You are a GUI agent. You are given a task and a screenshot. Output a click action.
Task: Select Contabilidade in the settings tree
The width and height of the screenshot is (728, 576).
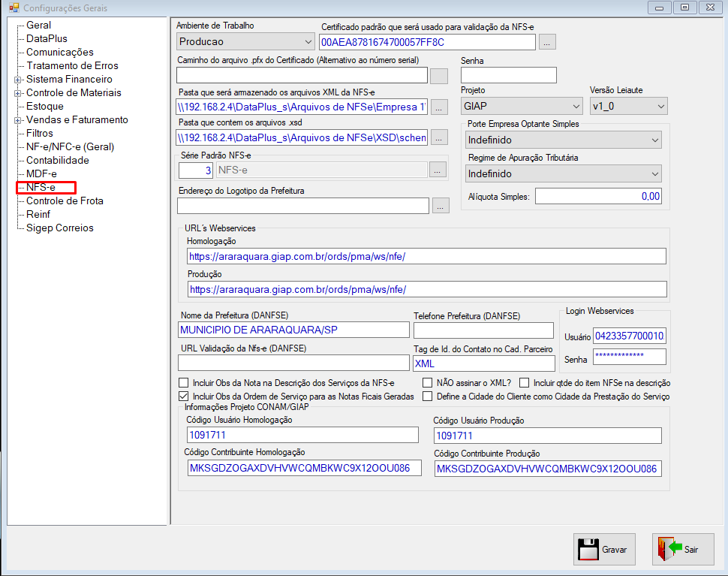pyautogui.click(x=58, y=160)
